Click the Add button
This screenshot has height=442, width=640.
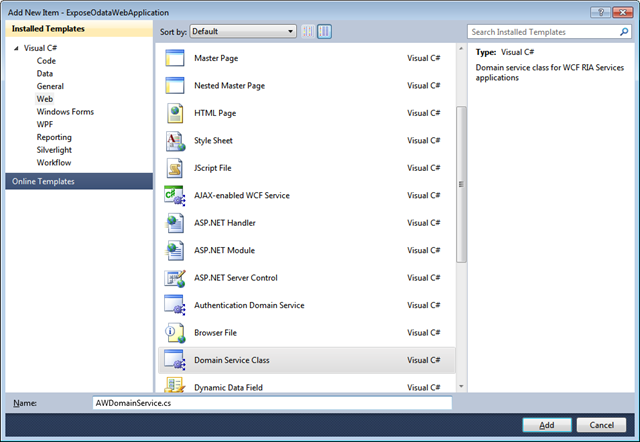[547, 425]
